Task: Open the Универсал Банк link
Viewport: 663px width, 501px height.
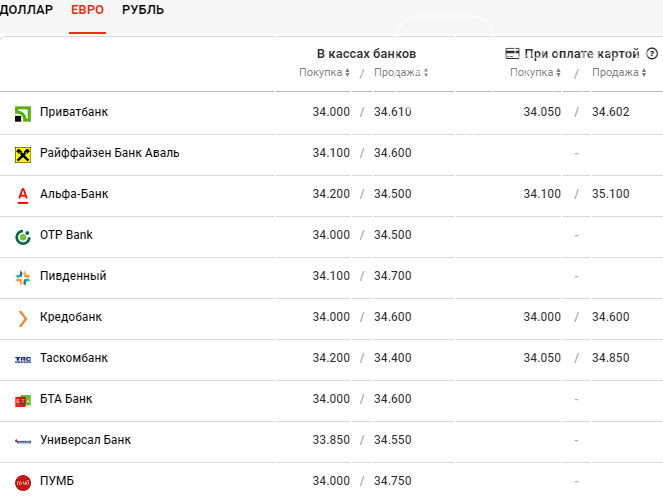Action: click(85, 440)
